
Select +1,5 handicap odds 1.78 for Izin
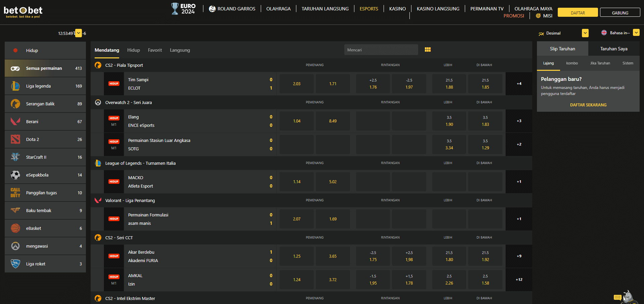pos(409,280)
